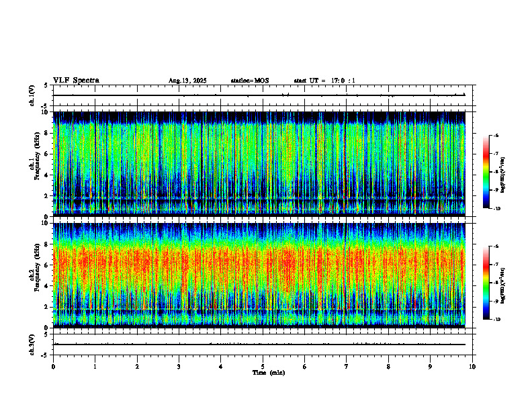This screenshot has height=411, width=532.
Task: Click the "ch.3(V)" waveform axis label
Action: [x=32, y=345]
